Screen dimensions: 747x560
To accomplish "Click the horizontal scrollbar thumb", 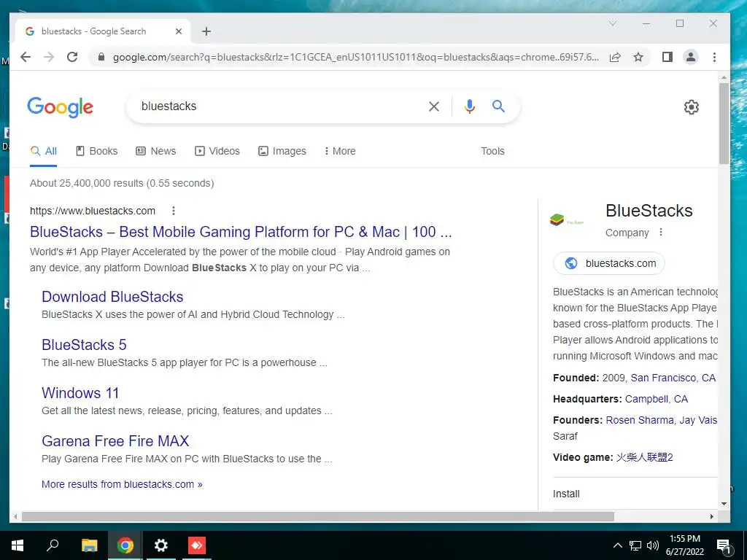I will (x=318, y=517).
